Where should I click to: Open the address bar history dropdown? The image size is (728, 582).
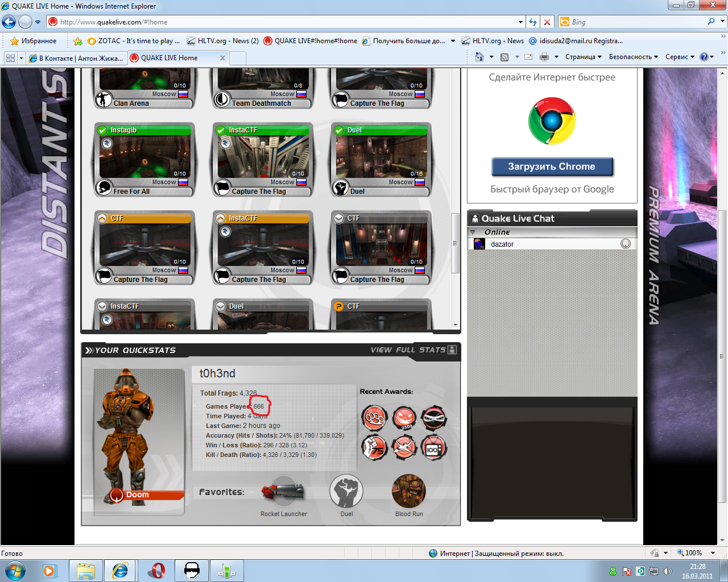point(520,22)
